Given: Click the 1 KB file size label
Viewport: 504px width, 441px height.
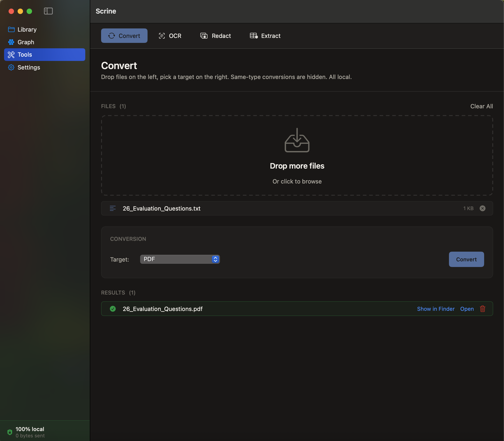Looking at the screenshot, I should (468, 209).
